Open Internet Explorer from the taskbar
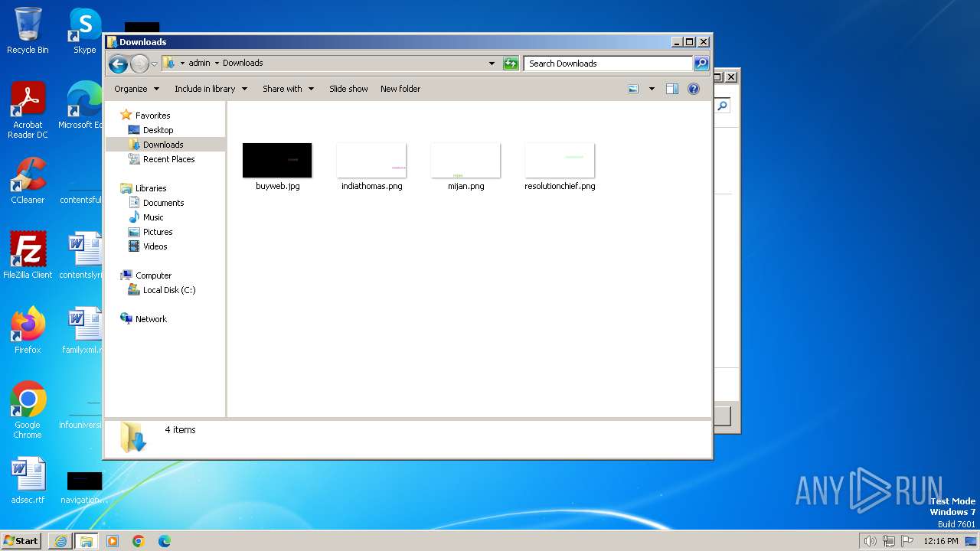This screenshot has width=980, height=551. pyautogui.click(x=60, y=540)
